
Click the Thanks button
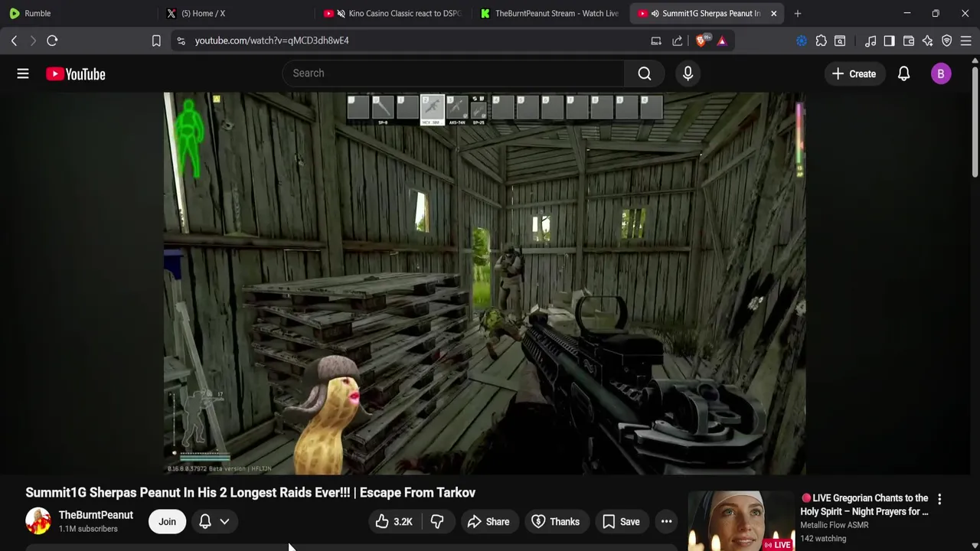[x=556, y=522]
